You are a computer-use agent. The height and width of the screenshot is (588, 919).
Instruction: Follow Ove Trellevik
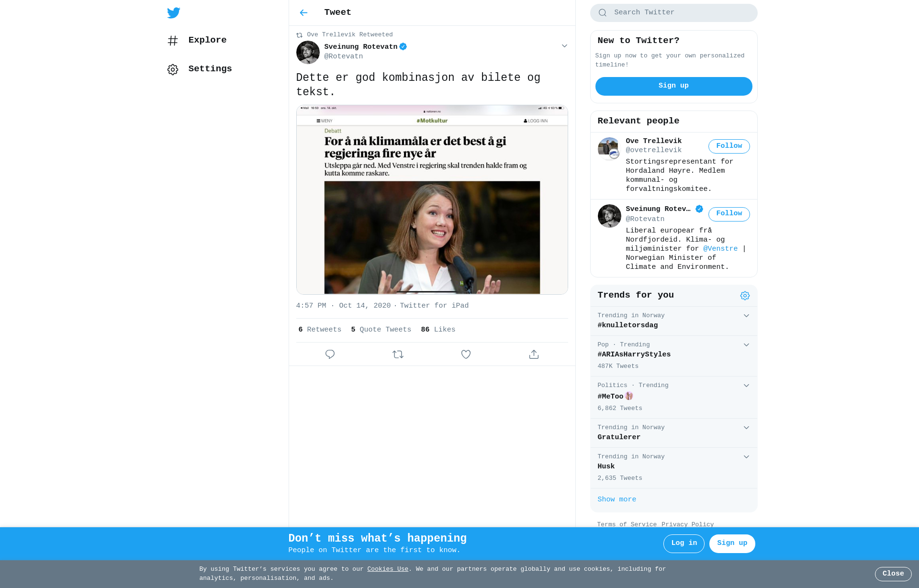pos(728,146)
